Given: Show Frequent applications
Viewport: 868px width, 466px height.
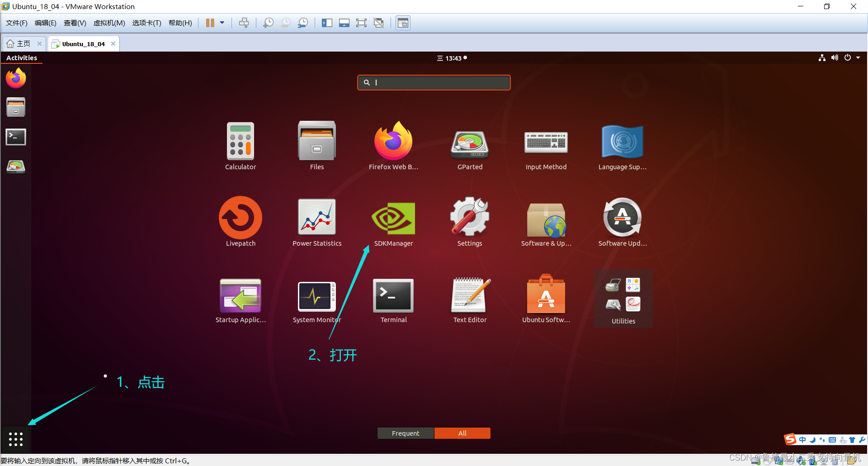Looking at the screenshot, I should [406, 433].
